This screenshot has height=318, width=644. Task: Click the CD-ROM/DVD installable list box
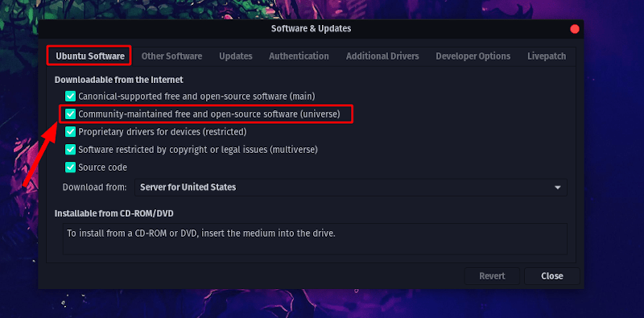315,239
